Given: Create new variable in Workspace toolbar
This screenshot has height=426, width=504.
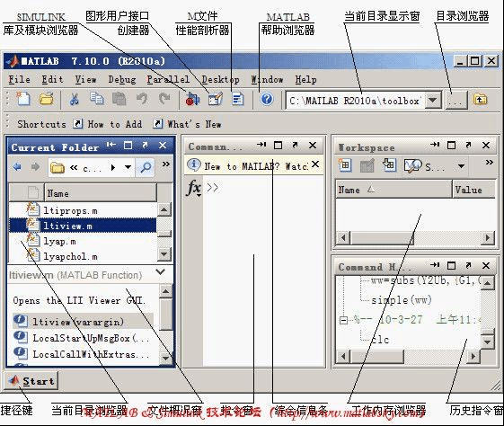Looking at the screenshot, I should pos(345,165).
